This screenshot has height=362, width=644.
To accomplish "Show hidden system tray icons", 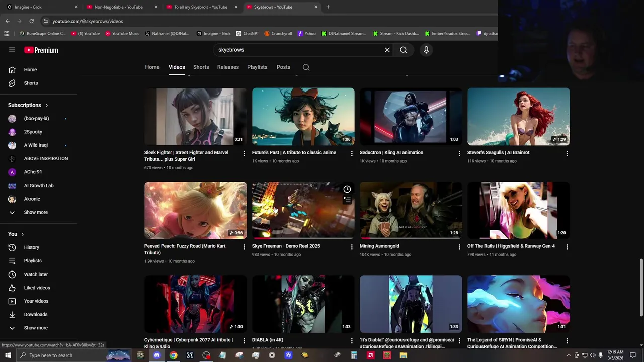I will point(569,355).
